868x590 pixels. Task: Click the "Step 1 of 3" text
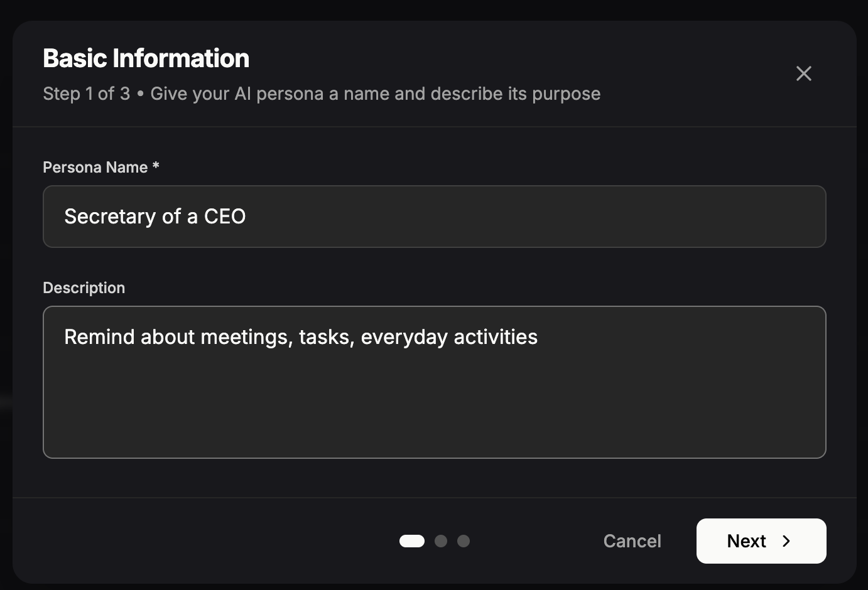coord(86,94)
